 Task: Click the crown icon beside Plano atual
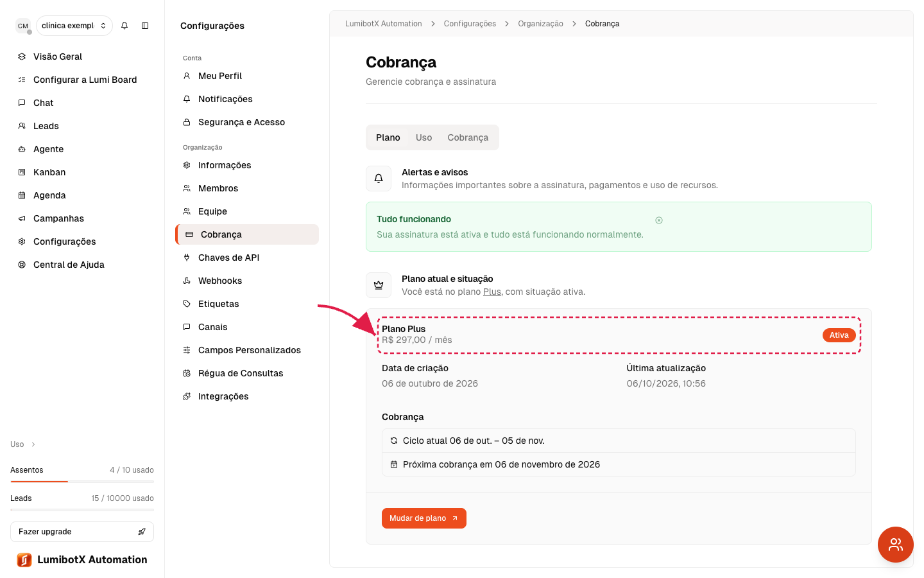coord(379,285)
